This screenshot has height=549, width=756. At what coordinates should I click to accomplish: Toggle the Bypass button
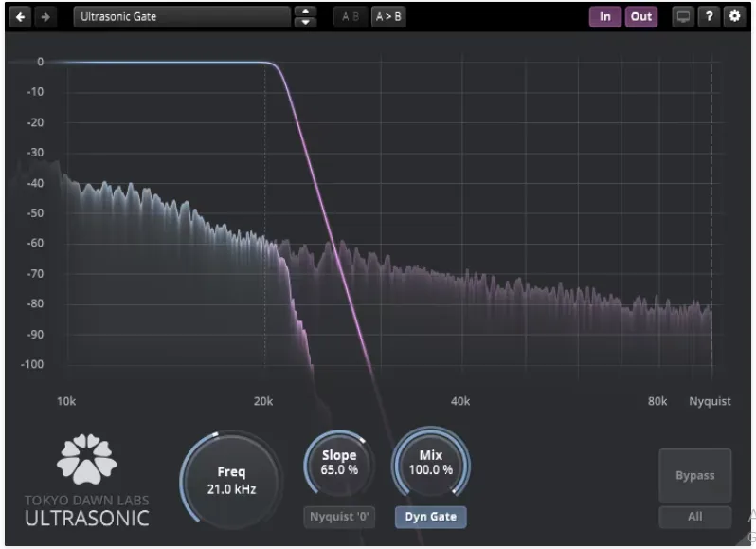pyautogui.click(x=694, y=476)
